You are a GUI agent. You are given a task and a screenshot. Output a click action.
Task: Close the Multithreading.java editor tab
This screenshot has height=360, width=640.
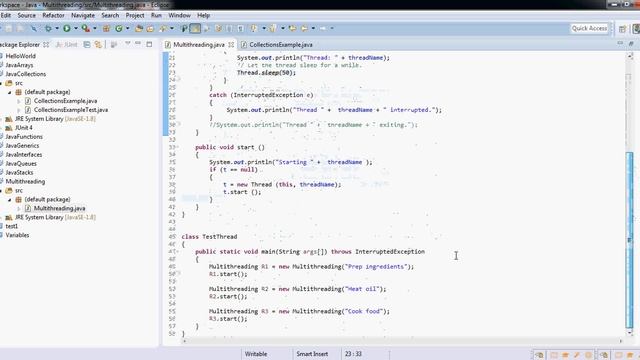coord(231,44)
